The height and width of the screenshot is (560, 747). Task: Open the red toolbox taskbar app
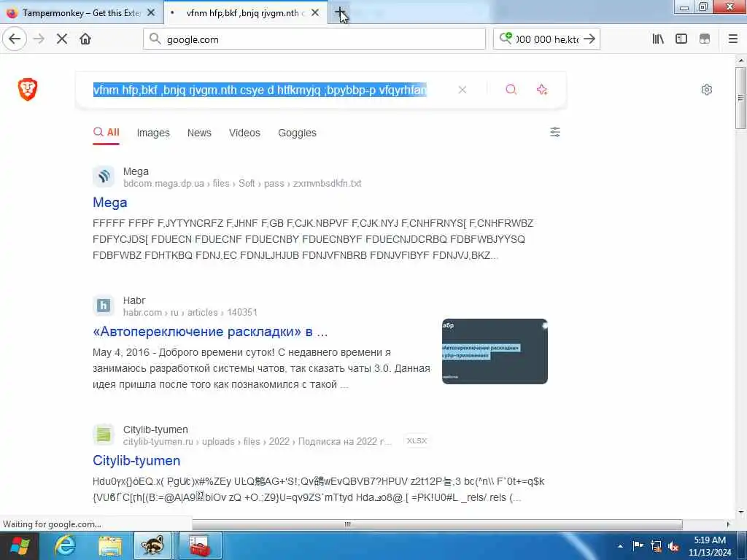coord(200,545)
